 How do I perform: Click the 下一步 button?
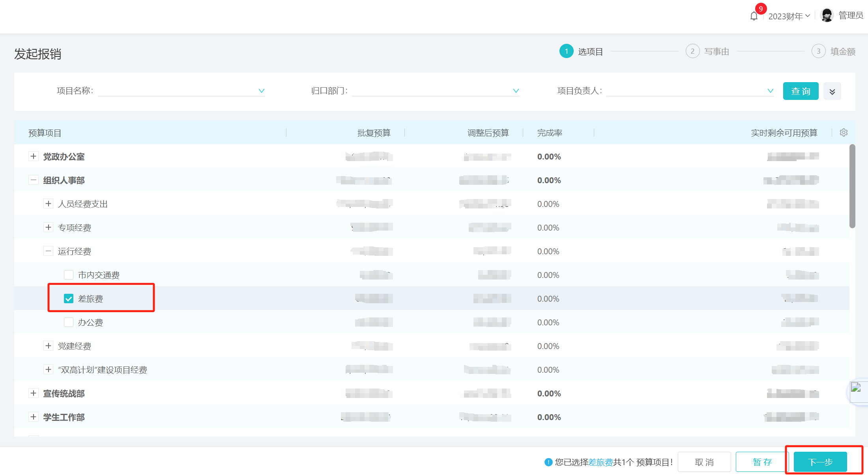pyautogui.click(x=820, y=462)
